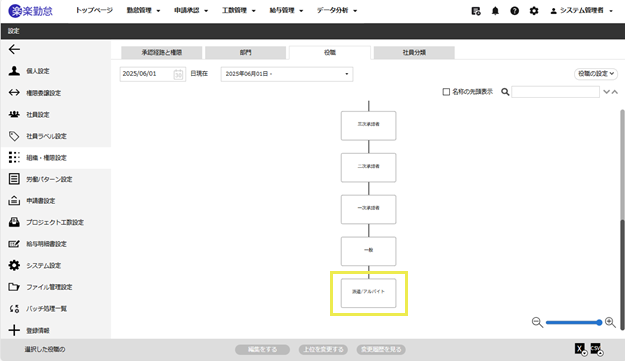Open 給与管理 dropdown menu
Image resolution: width=625 pixels, height=361 pixels.
point(286,10)
